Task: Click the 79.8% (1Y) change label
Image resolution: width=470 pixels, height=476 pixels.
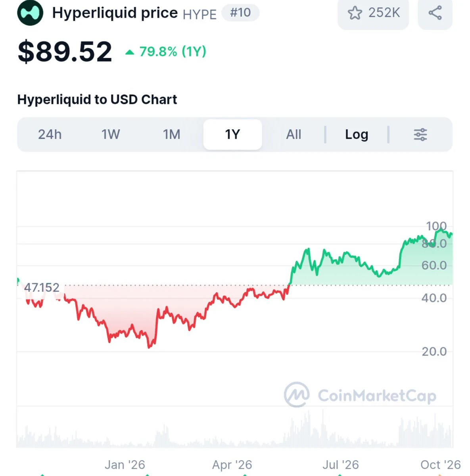Action: 173,52
